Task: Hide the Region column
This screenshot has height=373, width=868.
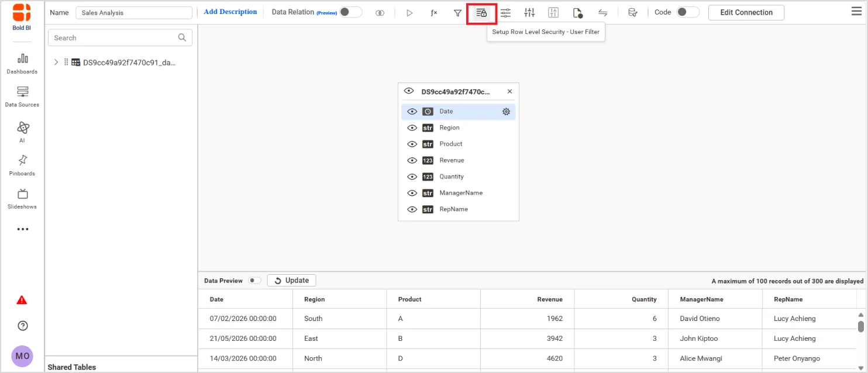Action: coord(412,127)
